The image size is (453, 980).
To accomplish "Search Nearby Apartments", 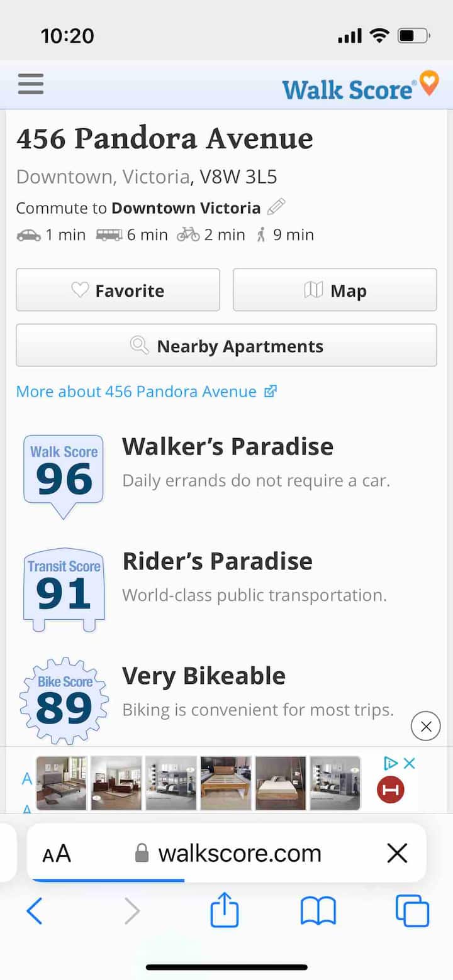I will pyautogui.click(x=226, y=346).
